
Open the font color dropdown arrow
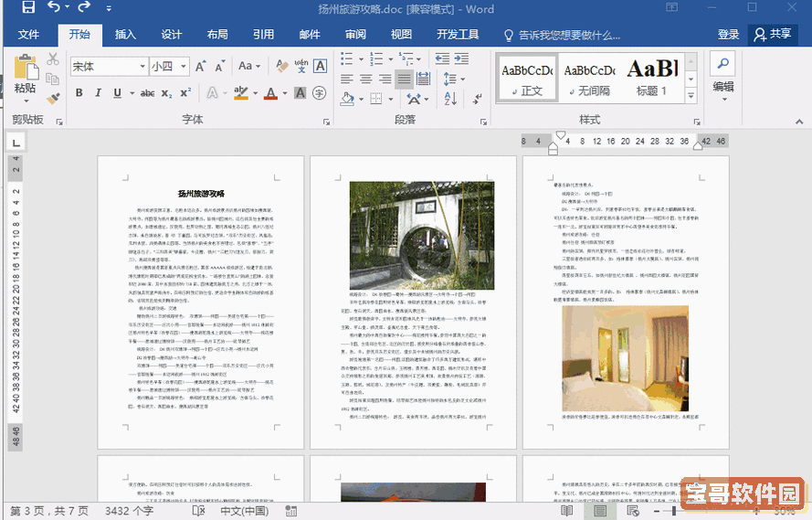coord(285,93)
